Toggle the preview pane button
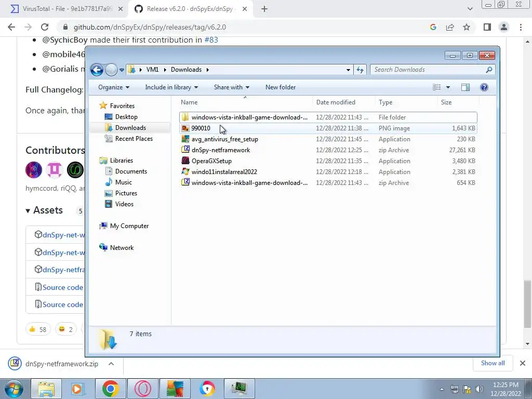 click(x=465, y=87)
